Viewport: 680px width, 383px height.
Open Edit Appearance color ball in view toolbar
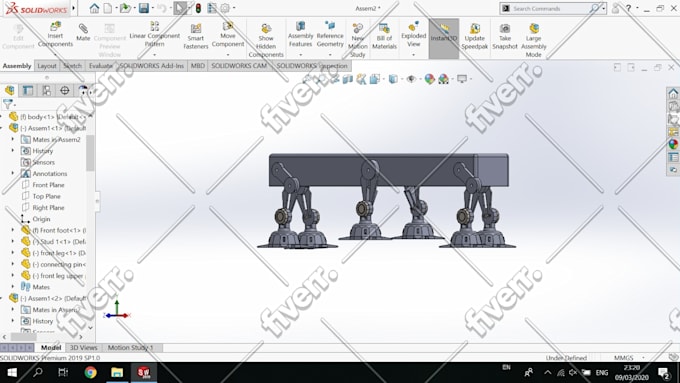click(429, 79)
